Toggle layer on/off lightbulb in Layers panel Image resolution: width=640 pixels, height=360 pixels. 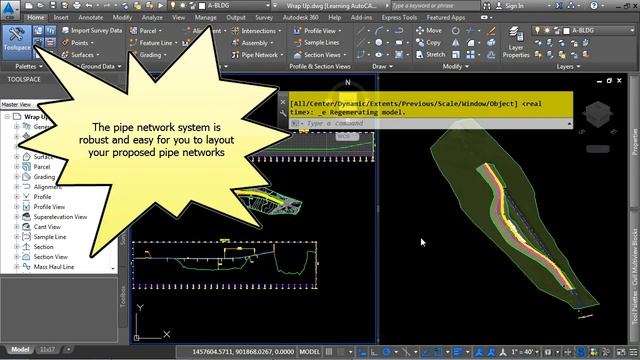click(538, 31)
